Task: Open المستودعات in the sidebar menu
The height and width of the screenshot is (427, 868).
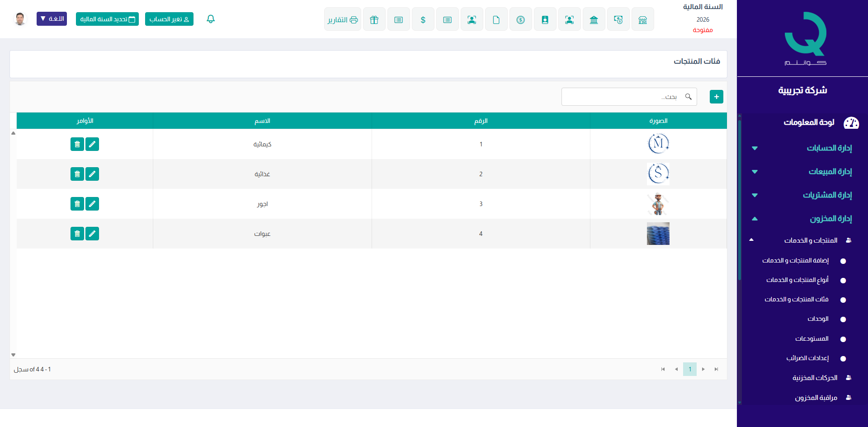Action: tap(812, 339)
